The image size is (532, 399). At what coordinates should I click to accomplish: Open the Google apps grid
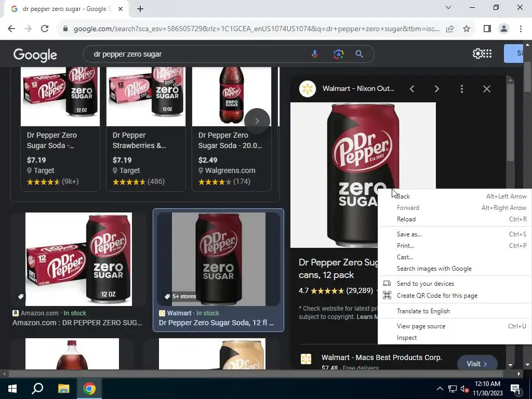[487, 54]
